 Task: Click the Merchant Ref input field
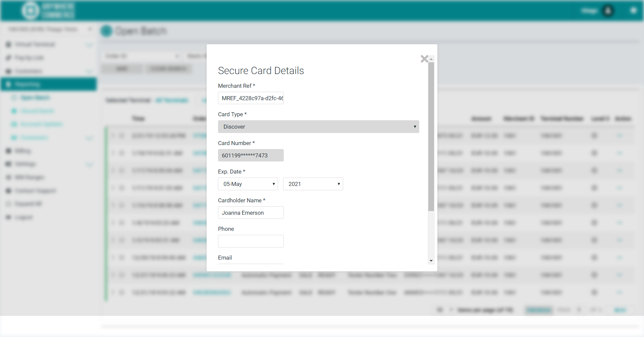[251, 98]
